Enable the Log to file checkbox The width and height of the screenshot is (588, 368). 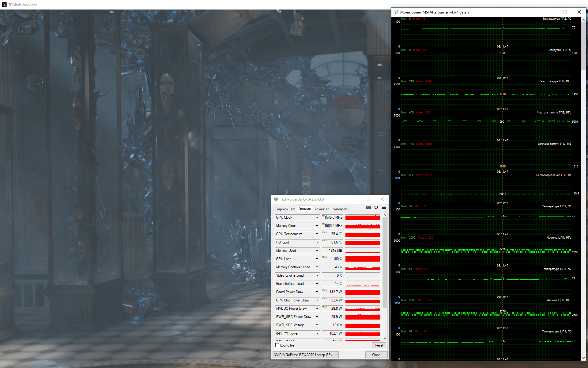277,345
